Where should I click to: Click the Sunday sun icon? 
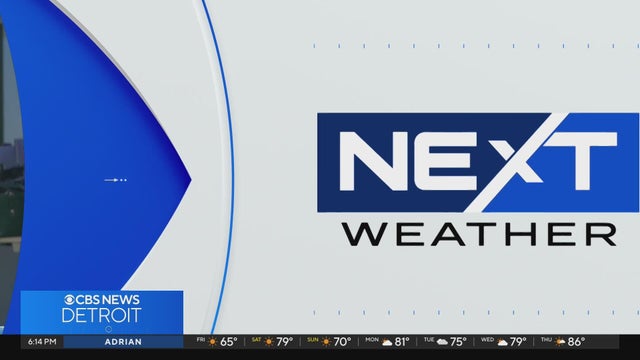(x=326, y=342)
